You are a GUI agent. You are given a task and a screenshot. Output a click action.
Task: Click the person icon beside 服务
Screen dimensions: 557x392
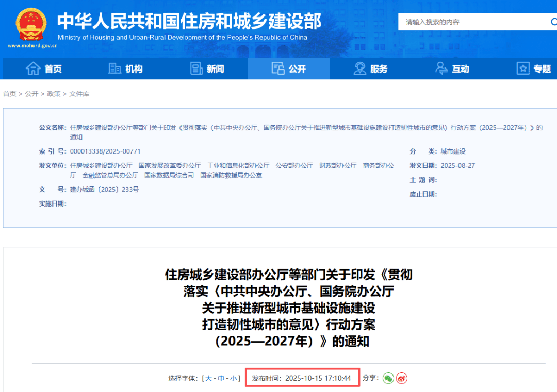tap(359, 69)
